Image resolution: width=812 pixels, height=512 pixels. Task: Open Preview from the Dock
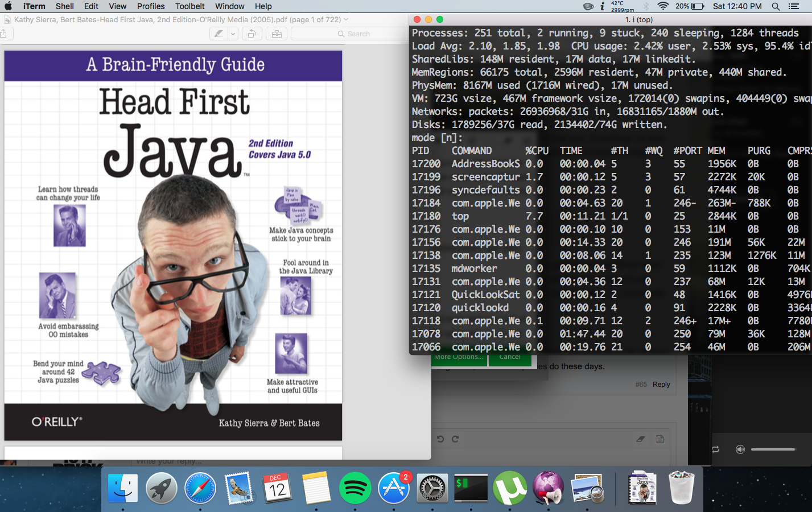click(587, 488)
